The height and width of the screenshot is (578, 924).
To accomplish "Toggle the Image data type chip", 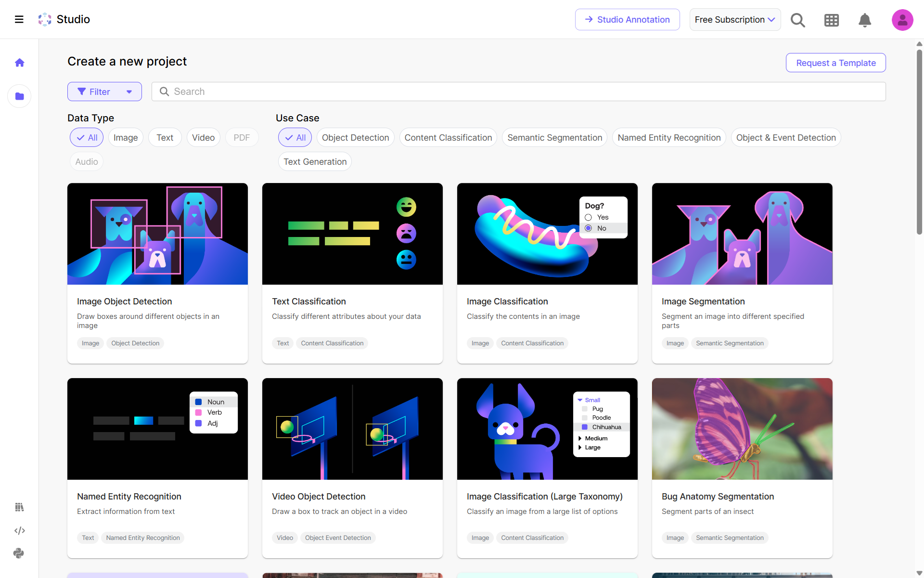I will point(126,138).
